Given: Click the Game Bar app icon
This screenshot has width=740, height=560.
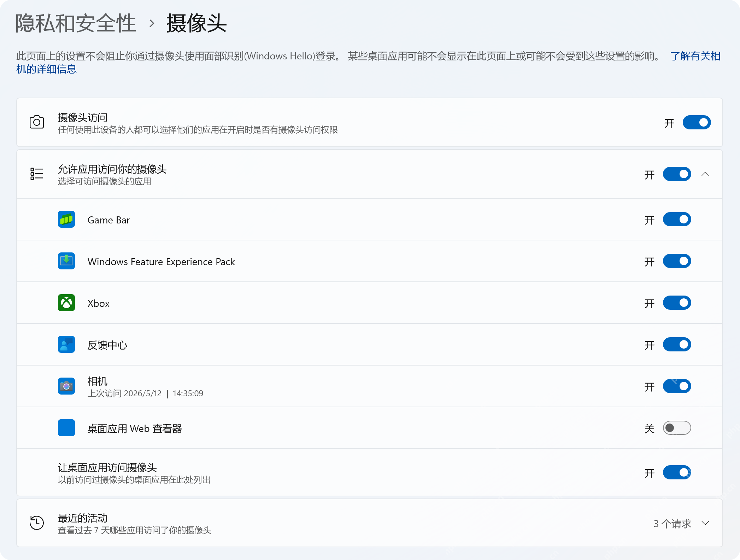Looking at the screenshot, I should tap(66, 220).
